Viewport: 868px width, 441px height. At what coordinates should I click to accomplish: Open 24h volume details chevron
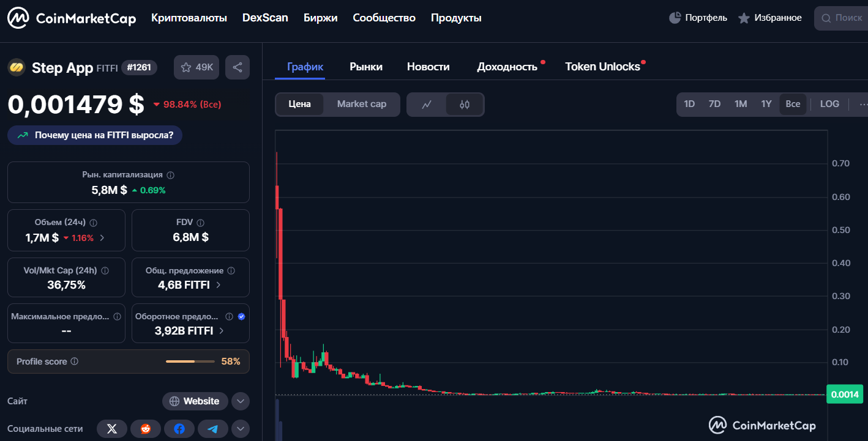102,238
